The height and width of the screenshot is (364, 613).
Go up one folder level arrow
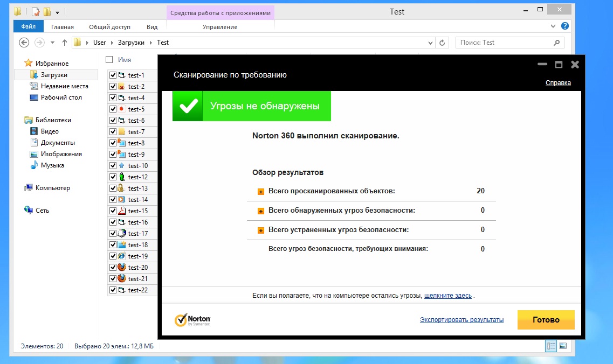click(x=65, y=43)
